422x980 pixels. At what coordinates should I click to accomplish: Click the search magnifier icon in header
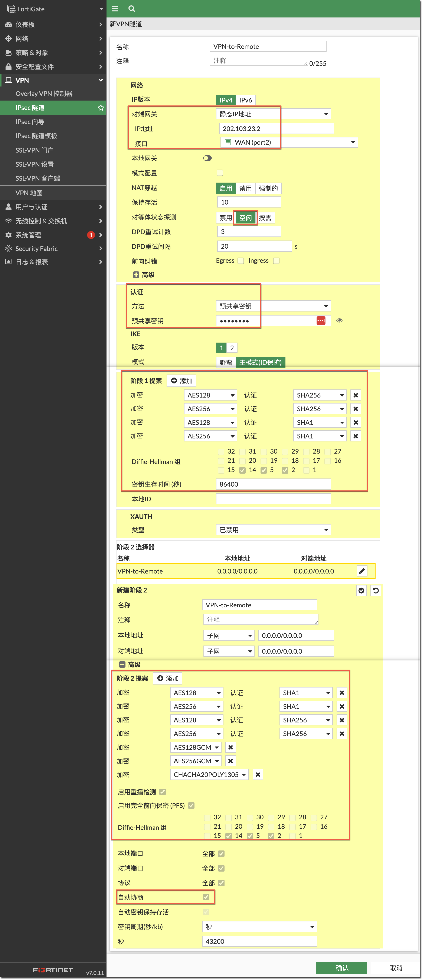tap(132, 8)
